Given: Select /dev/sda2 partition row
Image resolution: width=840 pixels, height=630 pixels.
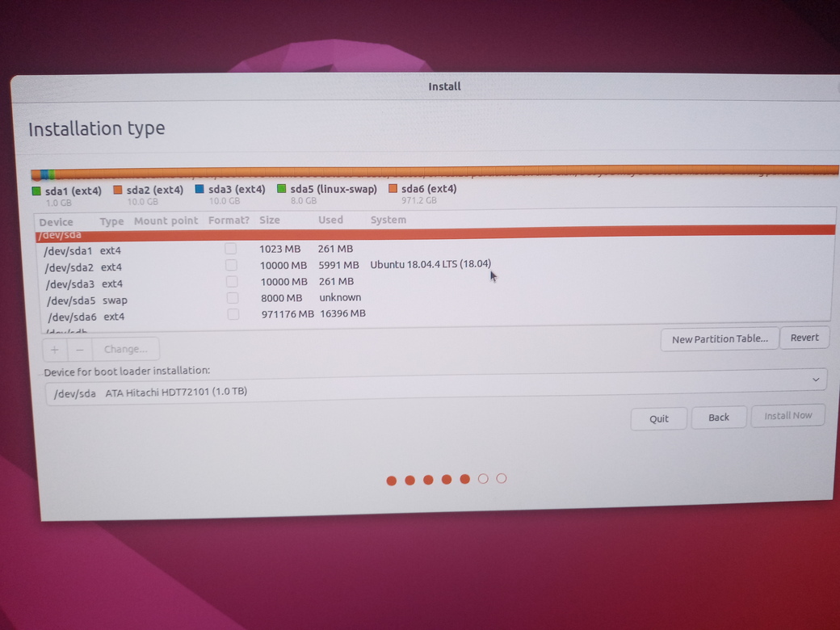Looking at the screenshot, I should point(435,266).
